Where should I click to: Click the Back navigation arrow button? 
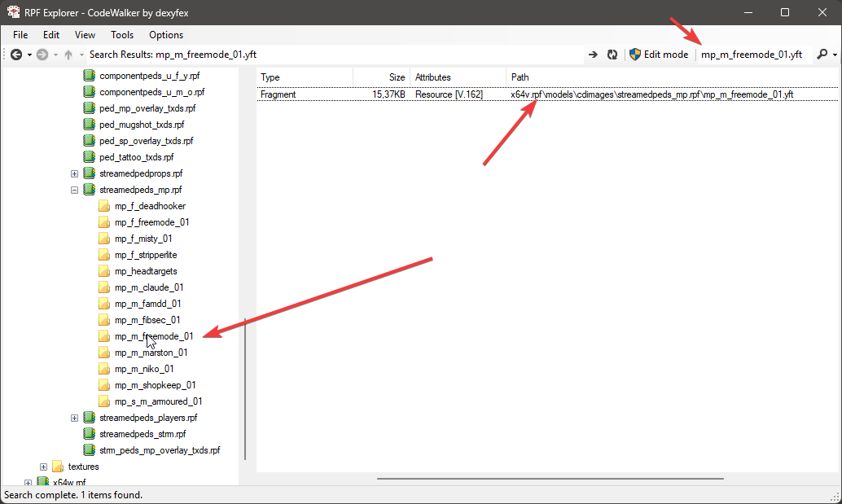[15, 55]
